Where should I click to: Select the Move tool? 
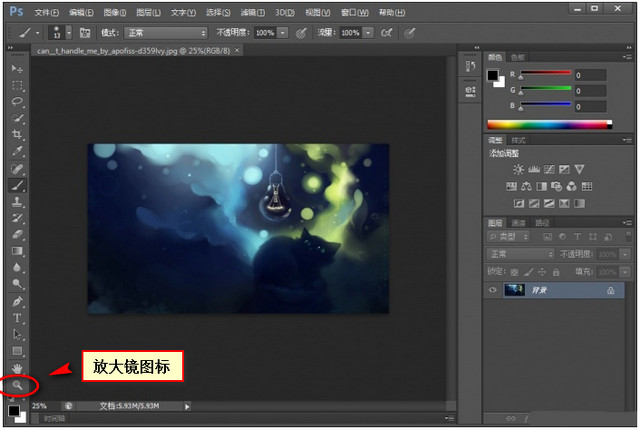point(17,69)
